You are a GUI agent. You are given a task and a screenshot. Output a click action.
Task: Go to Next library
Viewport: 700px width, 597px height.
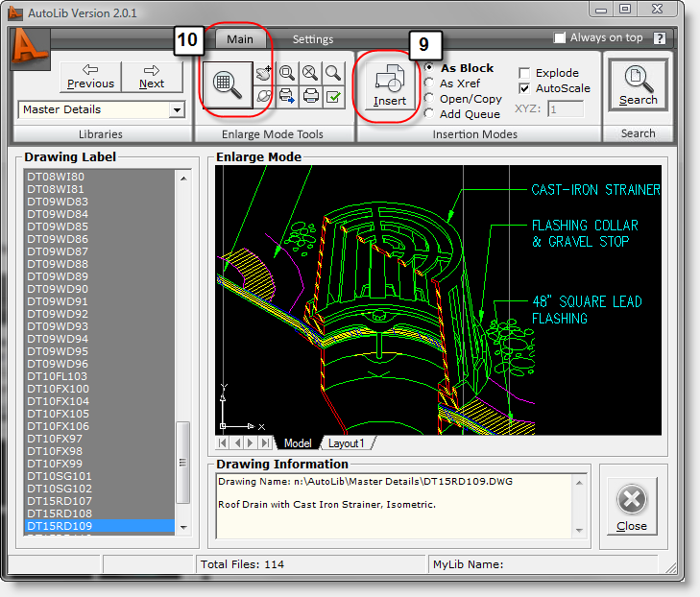(x=152, y=77)
